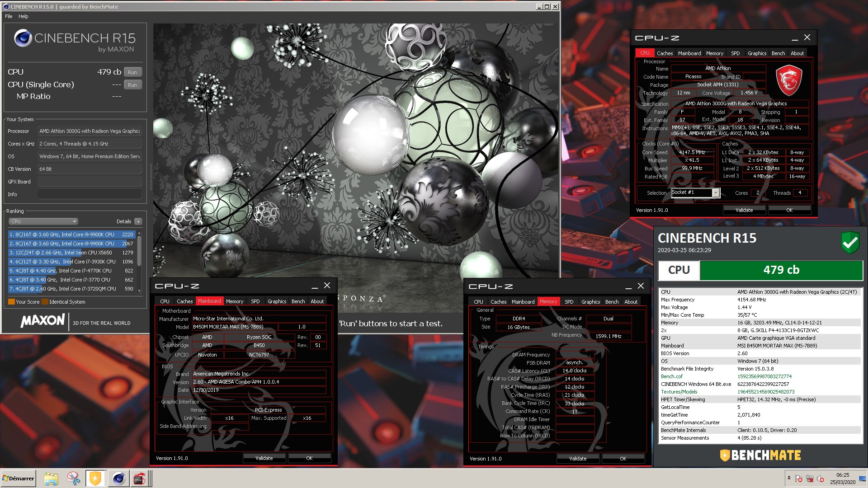
Task: Select Memory tab in Mainboard CPU-Z window
Action: click(235, 301)
